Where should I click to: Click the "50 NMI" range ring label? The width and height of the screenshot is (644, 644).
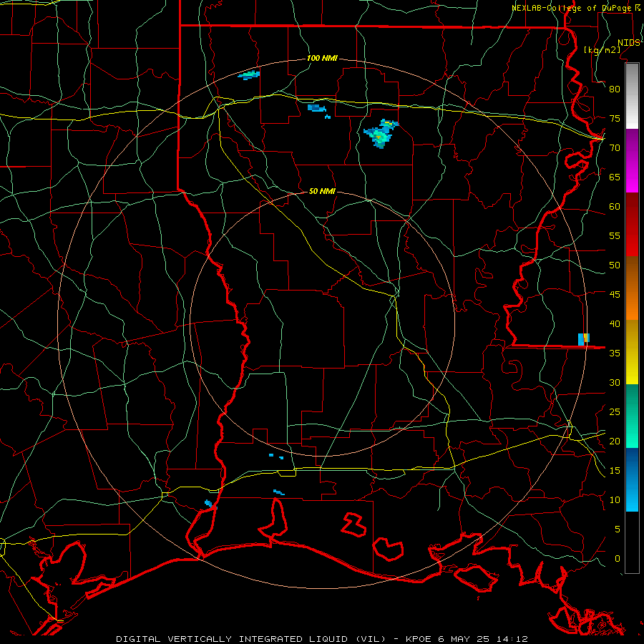[322, 191]
